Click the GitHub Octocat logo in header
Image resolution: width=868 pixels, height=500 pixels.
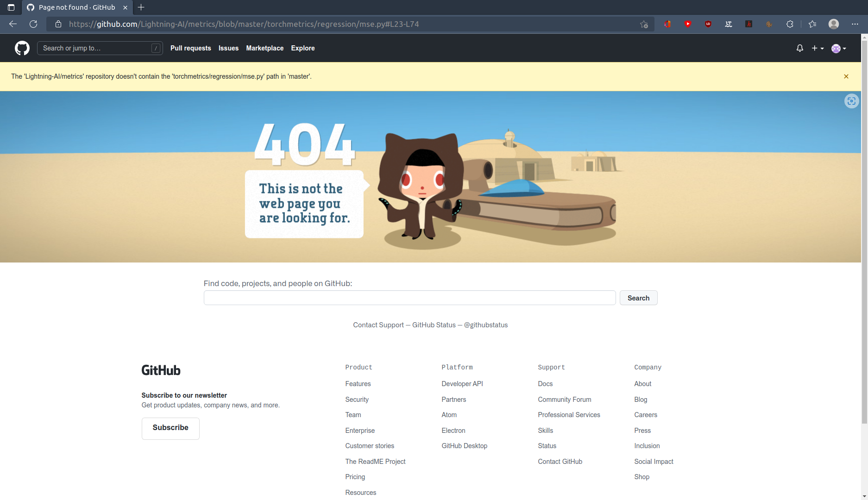pos(22,48)
